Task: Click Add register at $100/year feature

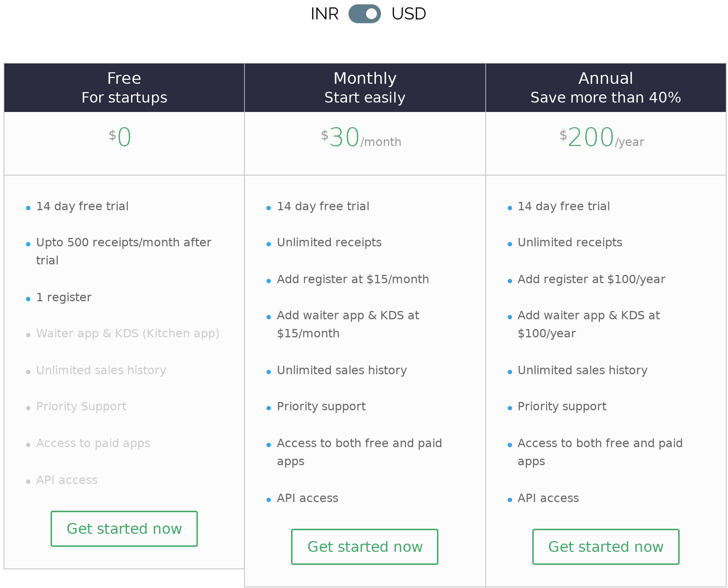Action: tap(591, 279)
